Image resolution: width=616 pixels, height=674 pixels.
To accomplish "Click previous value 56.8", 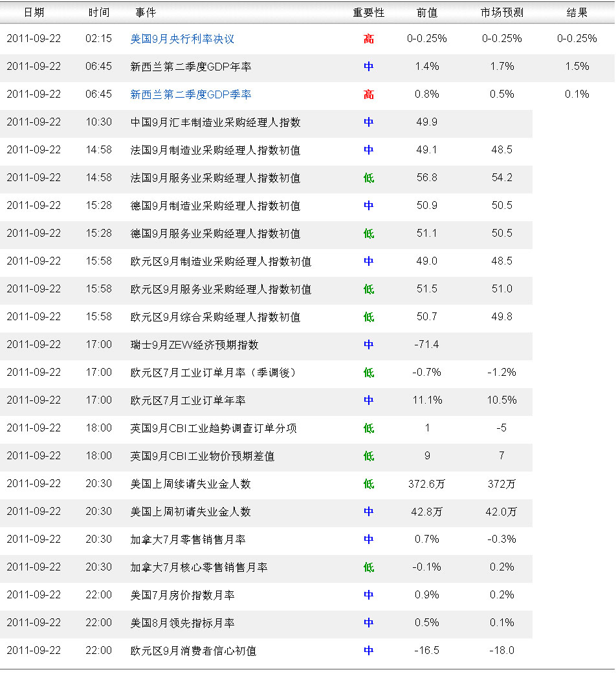I will pyautogui.click(x=427, y=177).
